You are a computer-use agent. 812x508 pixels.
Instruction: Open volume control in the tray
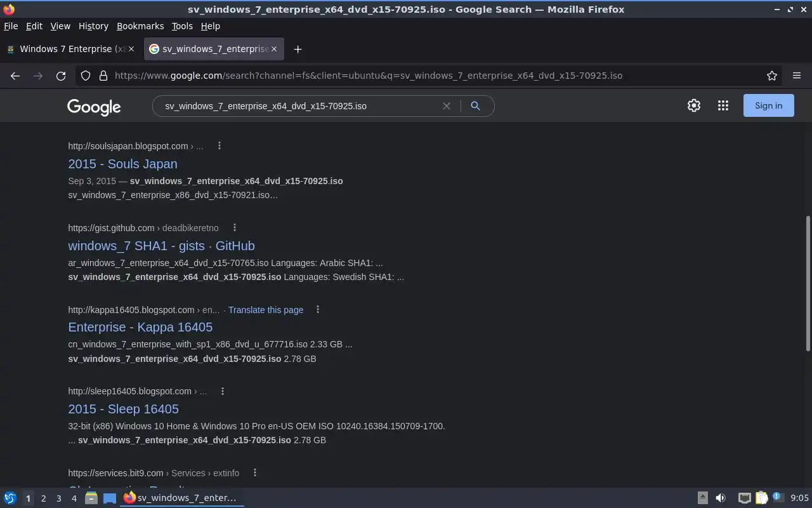[721, 498]
